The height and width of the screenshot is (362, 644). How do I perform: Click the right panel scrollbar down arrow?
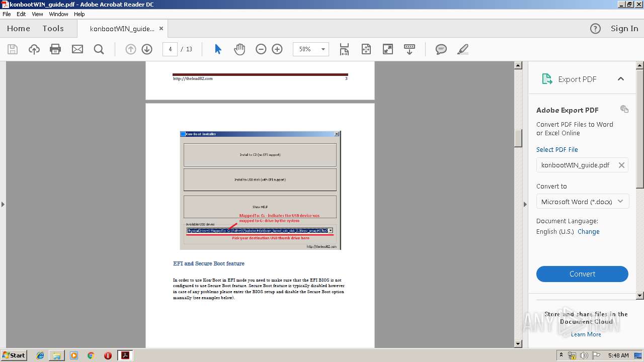640,296
